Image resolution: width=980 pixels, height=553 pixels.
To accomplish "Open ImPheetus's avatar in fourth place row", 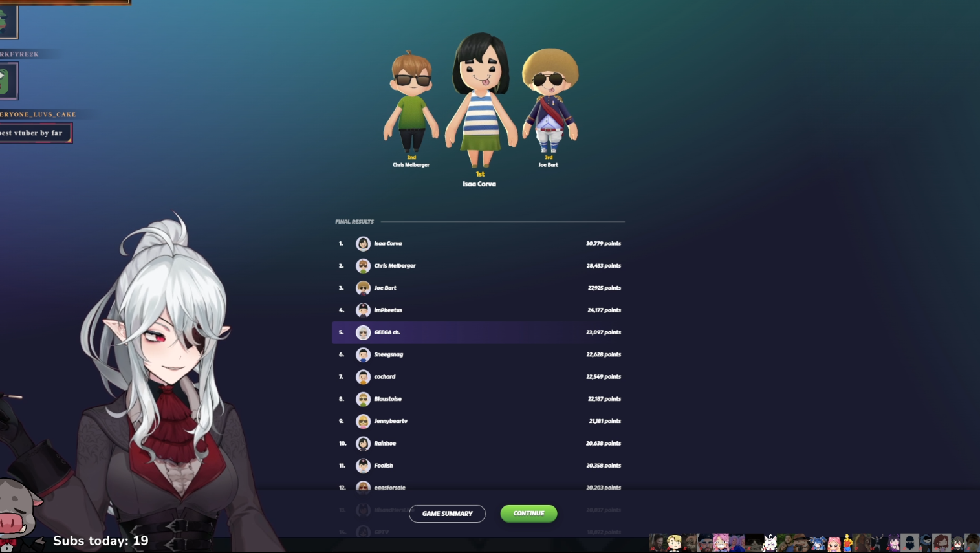I will (363, 310).
